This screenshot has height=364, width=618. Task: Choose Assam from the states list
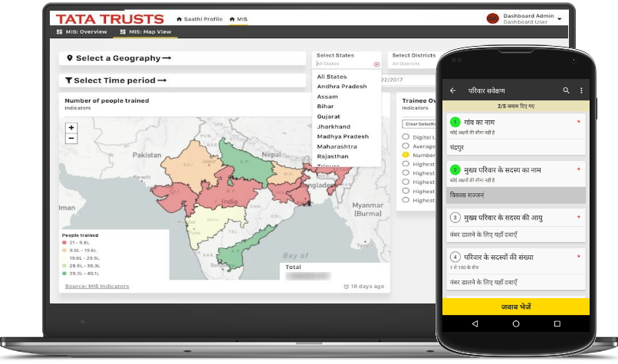pos(327,97)
